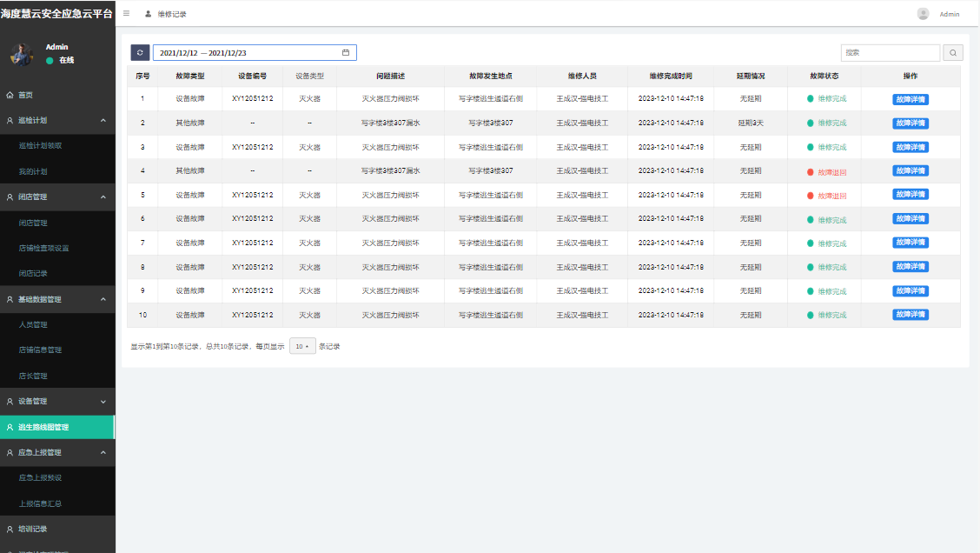
Task: Click the icon beside 培训记录 in sidebar
Action: (10, 529)
